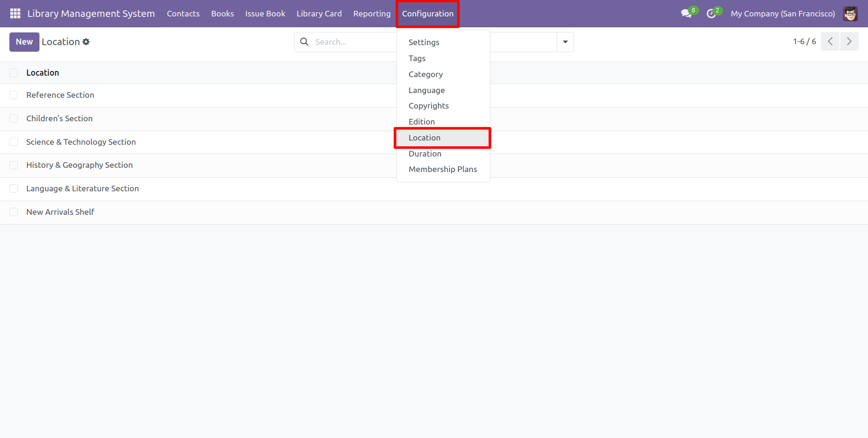This screenshot has width=868, height=438.
Task: Go to the previous page arrow
Action: pos(830,41)
